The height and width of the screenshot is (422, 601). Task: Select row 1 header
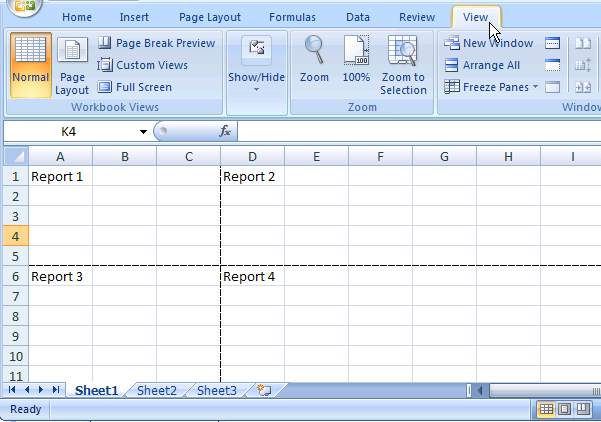(x=16, y=176)
